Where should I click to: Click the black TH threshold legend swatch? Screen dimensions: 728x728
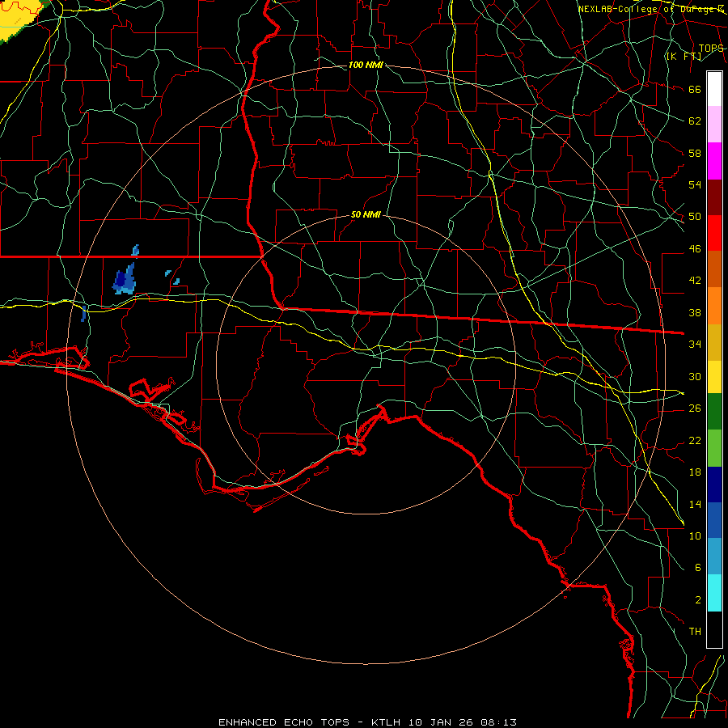point(714,629)
